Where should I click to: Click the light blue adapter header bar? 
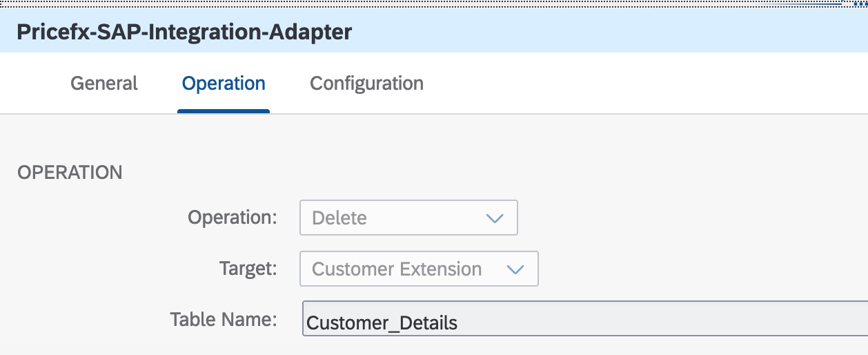586,32
